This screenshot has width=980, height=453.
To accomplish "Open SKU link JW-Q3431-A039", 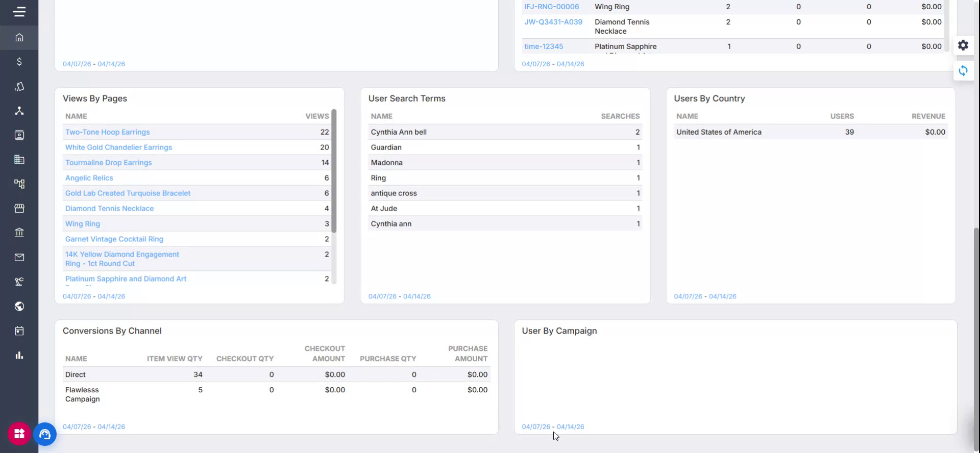I will [553, 22].
